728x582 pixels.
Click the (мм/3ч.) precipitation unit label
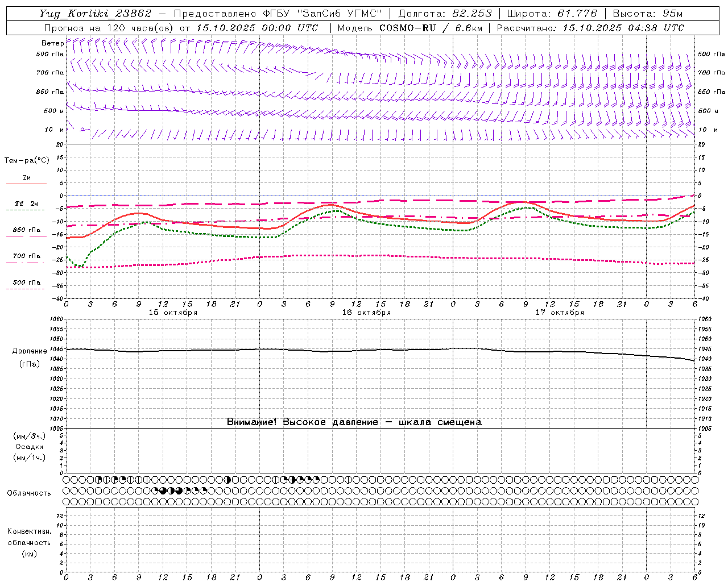[x=30, y=436]
